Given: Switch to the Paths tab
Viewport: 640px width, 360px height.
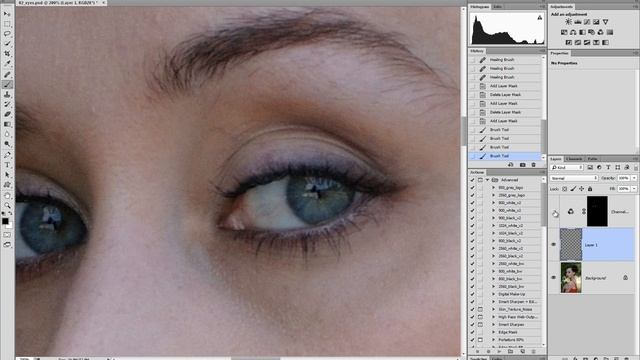Looking at the screenshot, I should click(593, 159).
